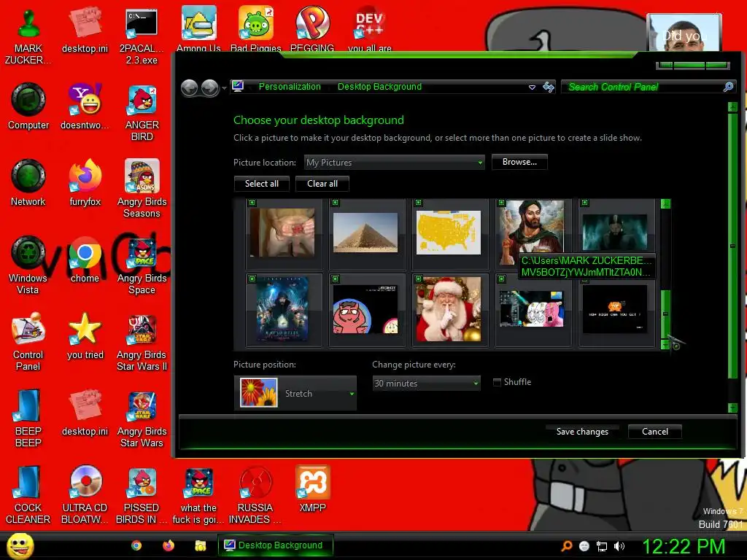
Task: Click the Select all button
Action: [x=262, y=184]
